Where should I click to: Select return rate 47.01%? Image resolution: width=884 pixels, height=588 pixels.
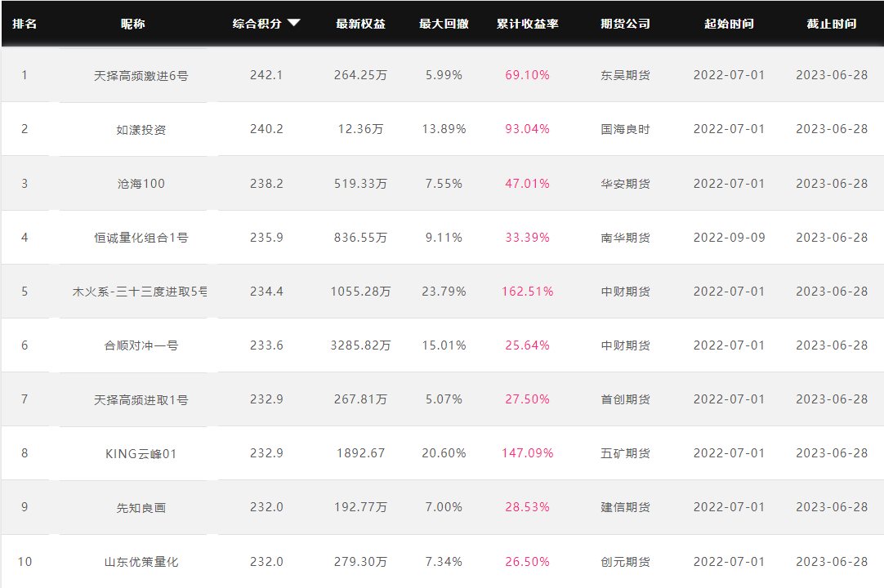(x=527, y=183)
